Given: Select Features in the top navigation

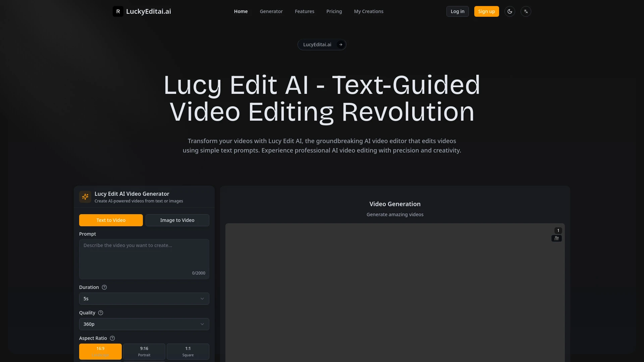Looking at the screenshot, I should coord(304,11).
